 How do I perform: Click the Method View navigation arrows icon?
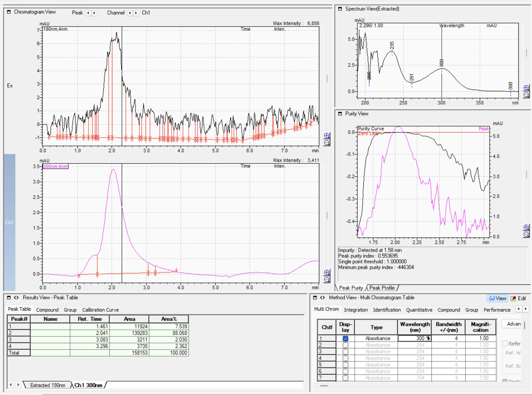click(x=322, y=297)
